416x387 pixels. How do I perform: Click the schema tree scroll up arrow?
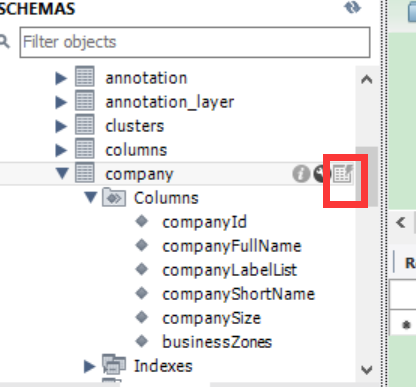pos(367,79)
